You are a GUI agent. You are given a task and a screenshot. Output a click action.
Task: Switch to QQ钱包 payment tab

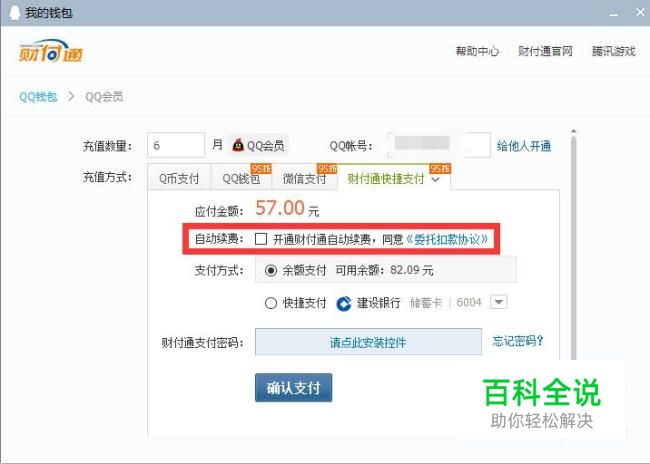pyautogui.click(x=241, y=178)
